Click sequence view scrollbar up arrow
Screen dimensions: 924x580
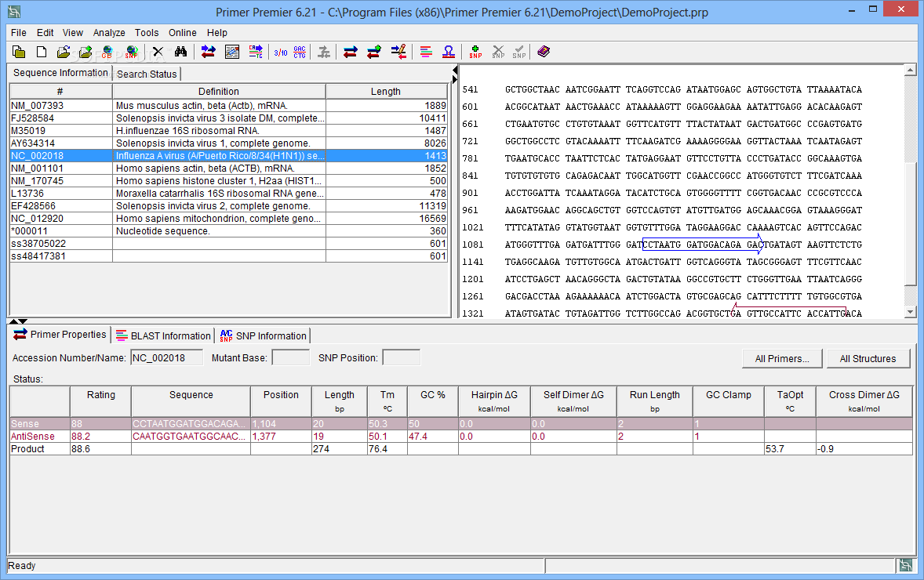[x=911, y=71]
